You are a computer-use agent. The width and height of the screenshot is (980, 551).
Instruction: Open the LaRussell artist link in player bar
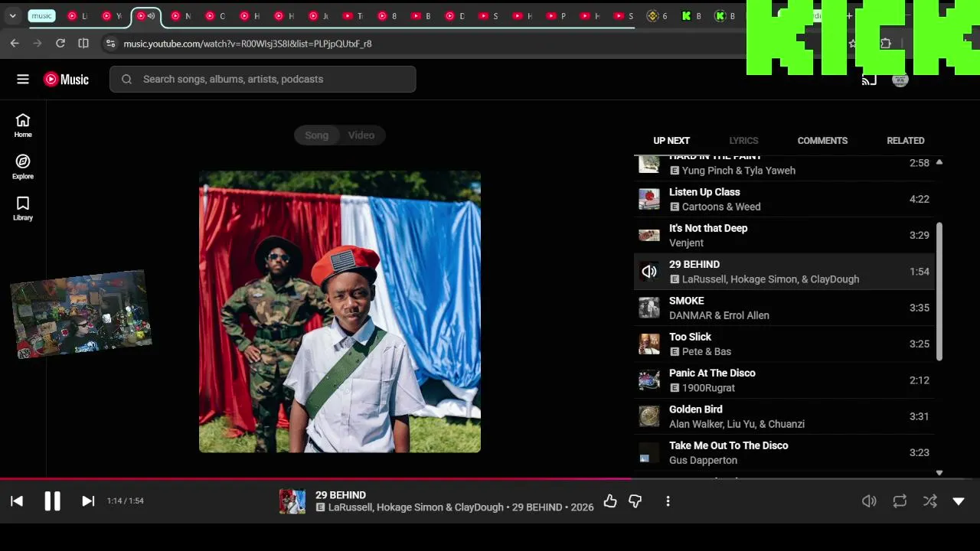pyautogui.click(x=351, y=507)
